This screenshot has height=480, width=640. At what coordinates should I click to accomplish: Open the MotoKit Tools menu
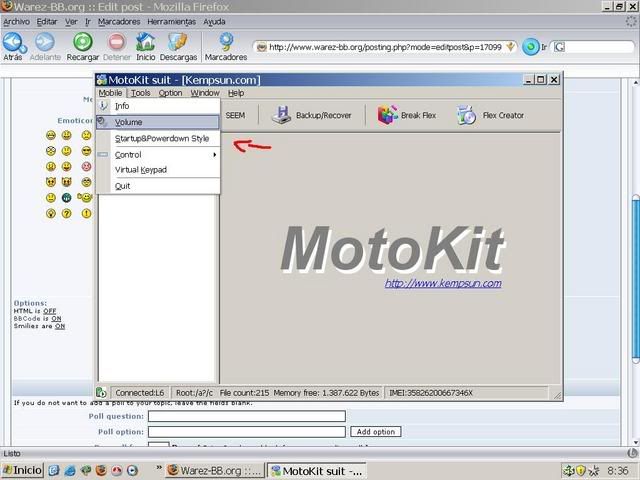coord(140,93)
